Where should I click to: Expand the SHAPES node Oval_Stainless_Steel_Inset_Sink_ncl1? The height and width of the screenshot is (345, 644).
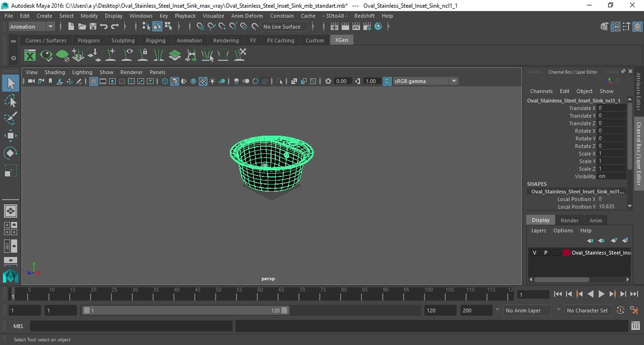577,192
